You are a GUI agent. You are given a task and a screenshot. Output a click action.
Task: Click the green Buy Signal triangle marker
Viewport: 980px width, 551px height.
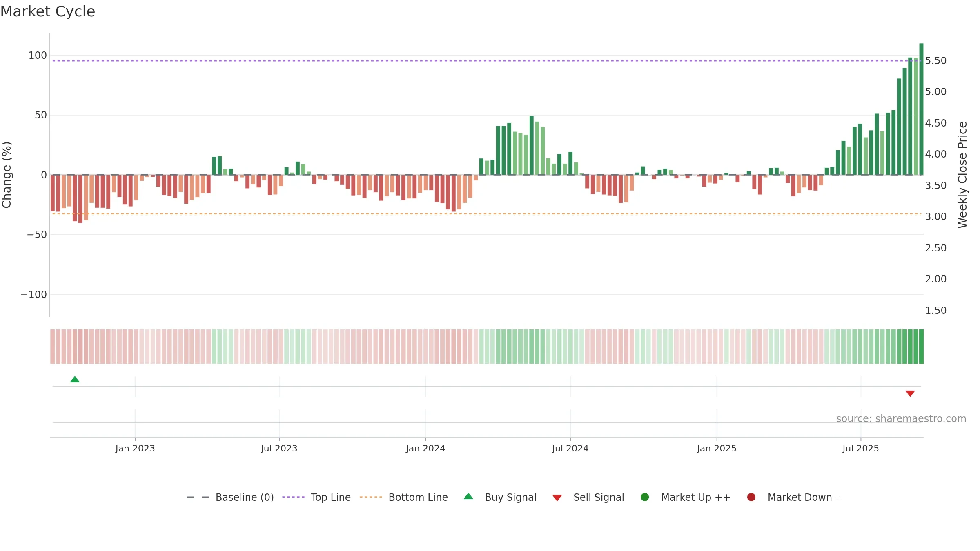click(x=75, y=380)
